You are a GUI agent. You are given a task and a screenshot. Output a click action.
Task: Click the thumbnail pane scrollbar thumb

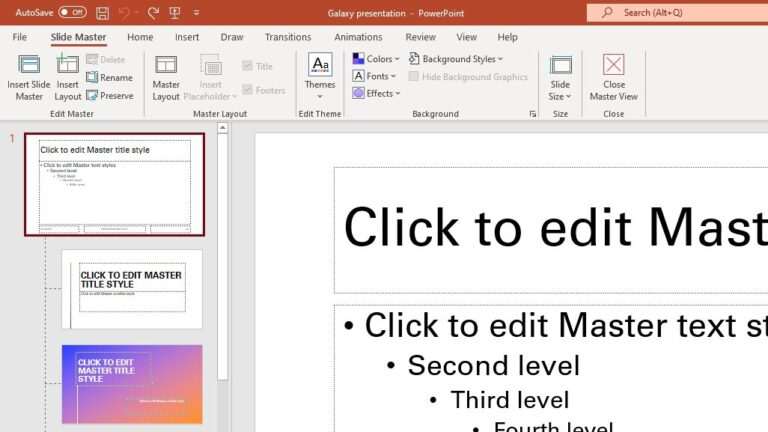click(x=222, y=256)
